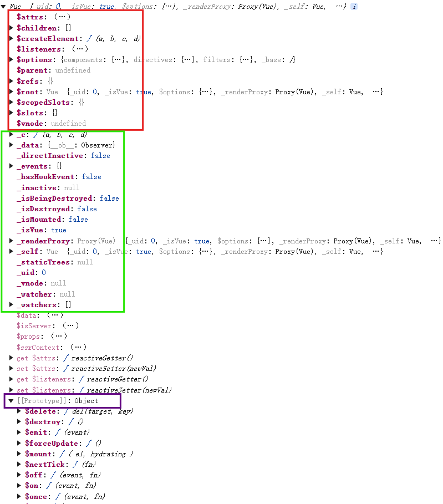Viewport: 443px width, 504px height.
Task: Click the info icon after Vue summary
Action: coord(354,7)
